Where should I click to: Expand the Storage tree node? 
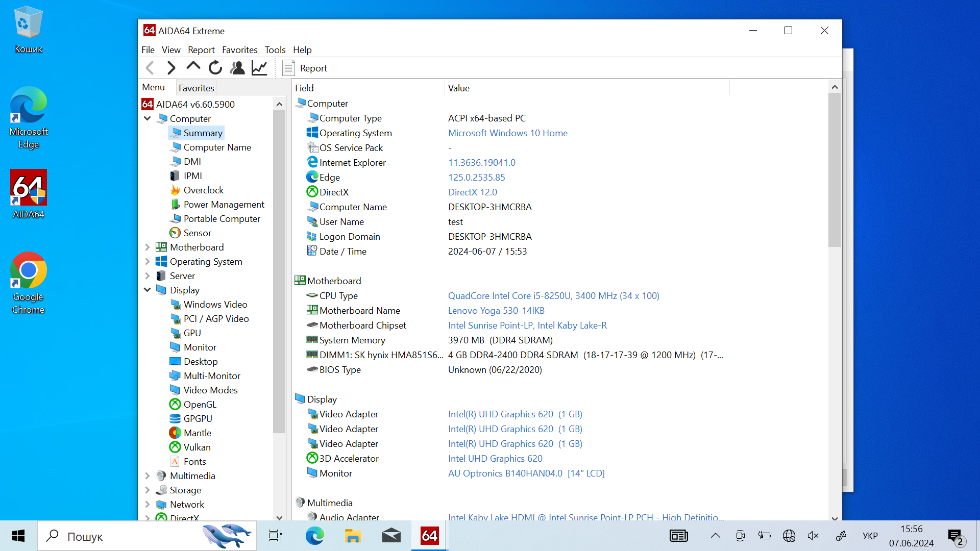tap(148, 490)
